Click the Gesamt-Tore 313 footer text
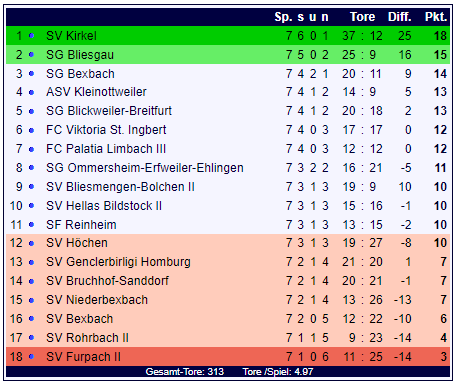 click(185, 372)
